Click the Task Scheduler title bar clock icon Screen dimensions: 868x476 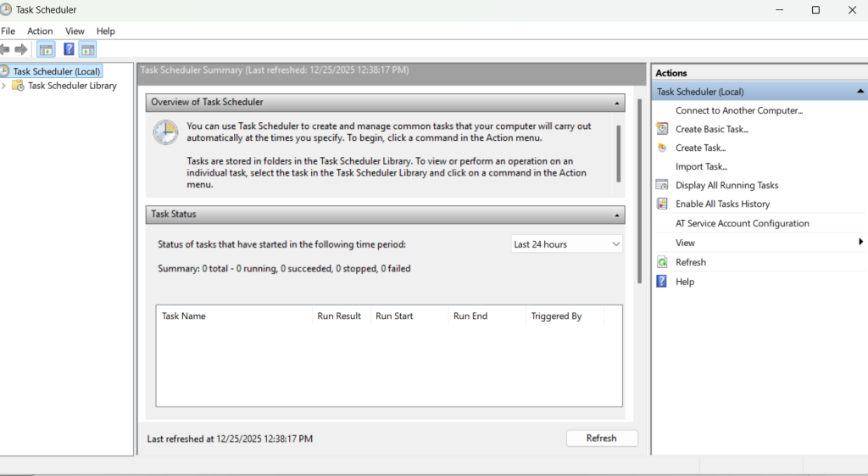pyautogui.click(x=6, y=9)
